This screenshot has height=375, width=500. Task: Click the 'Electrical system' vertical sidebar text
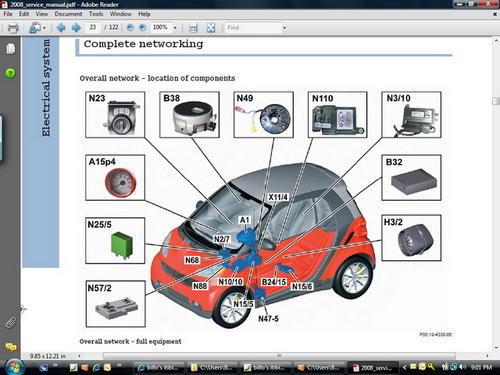[46, 87]
